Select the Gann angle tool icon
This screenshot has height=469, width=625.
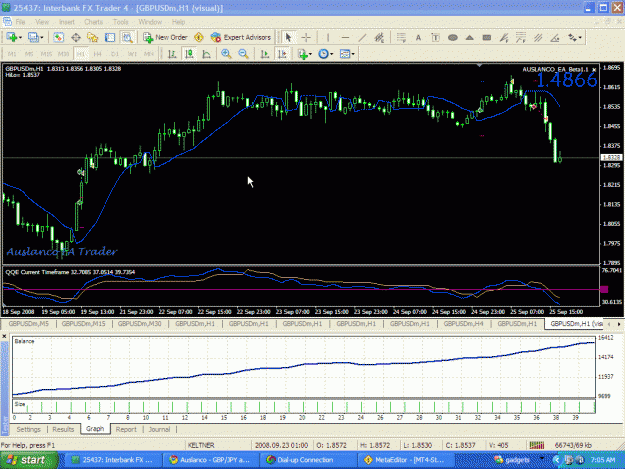tap(555, 37)
